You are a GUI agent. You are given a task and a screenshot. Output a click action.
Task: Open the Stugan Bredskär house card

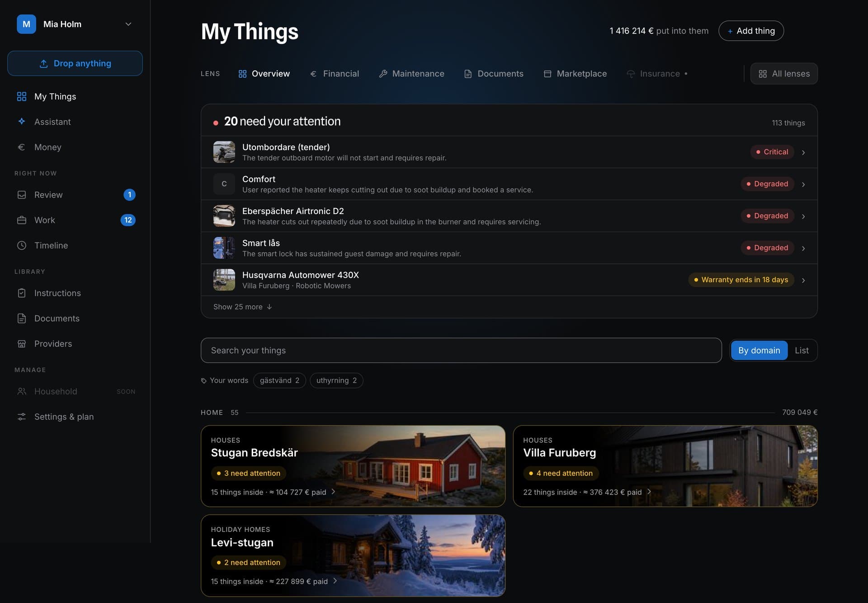pos(353,466)
